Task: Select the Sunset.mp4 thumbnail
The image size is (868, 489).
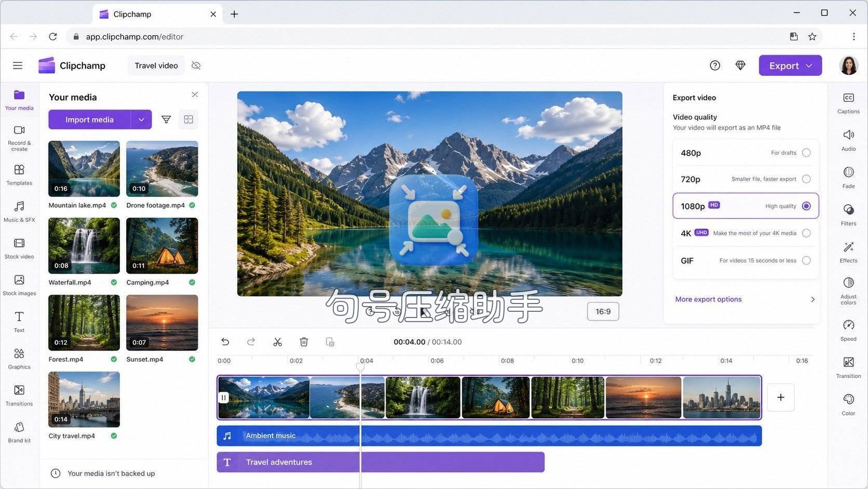Action: pyautogui.click(x=162, y=323)
